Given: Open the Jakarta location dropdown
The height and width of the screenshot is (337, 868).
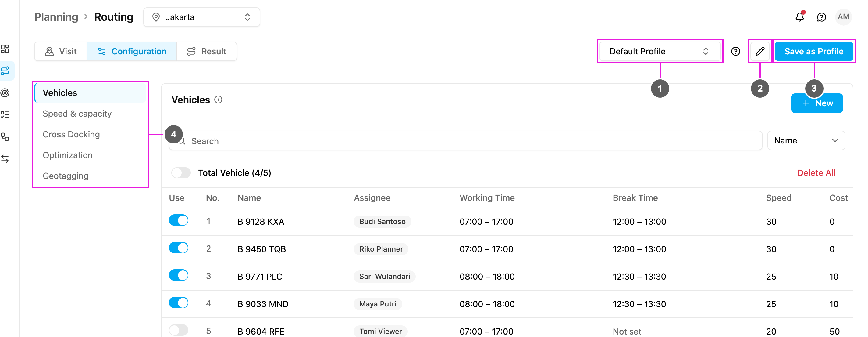Looking at the screenshot, I should pos(201,17).
